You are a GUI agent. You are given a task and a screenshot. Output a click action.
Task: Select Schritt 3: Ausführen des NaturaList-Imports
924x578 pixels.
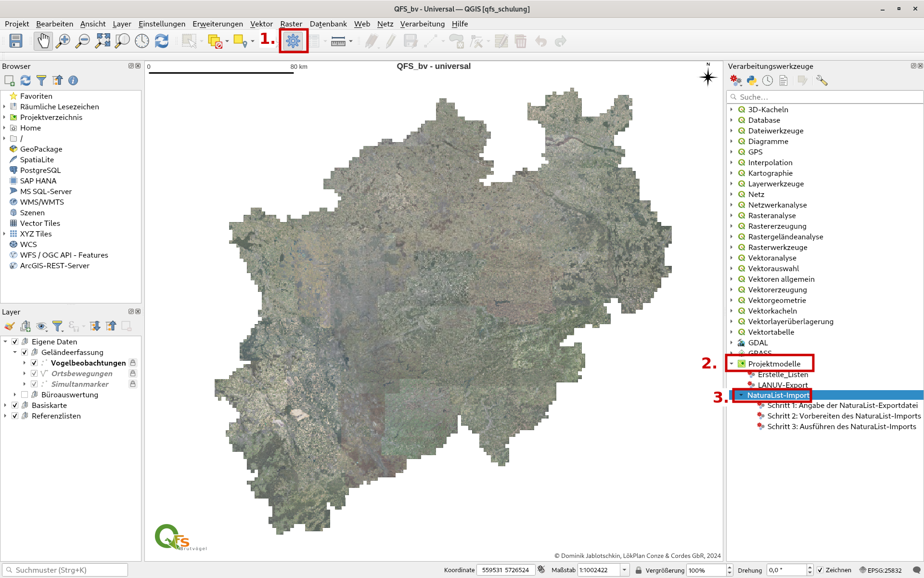pyautogui.click(x=841, y=426)
